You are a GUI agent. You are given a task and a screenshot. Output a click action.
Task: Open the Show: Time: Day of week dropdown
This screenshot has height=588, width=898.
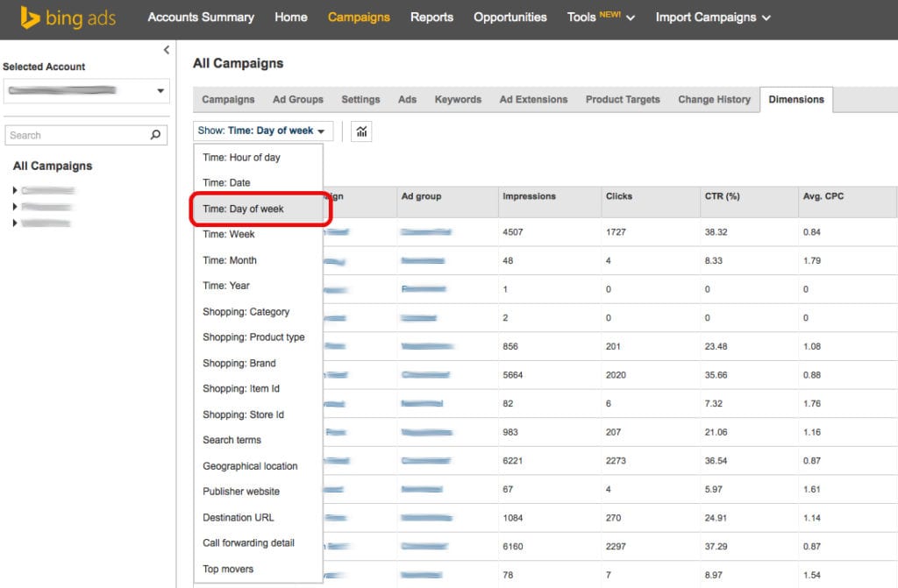click(x=262, y=131)
